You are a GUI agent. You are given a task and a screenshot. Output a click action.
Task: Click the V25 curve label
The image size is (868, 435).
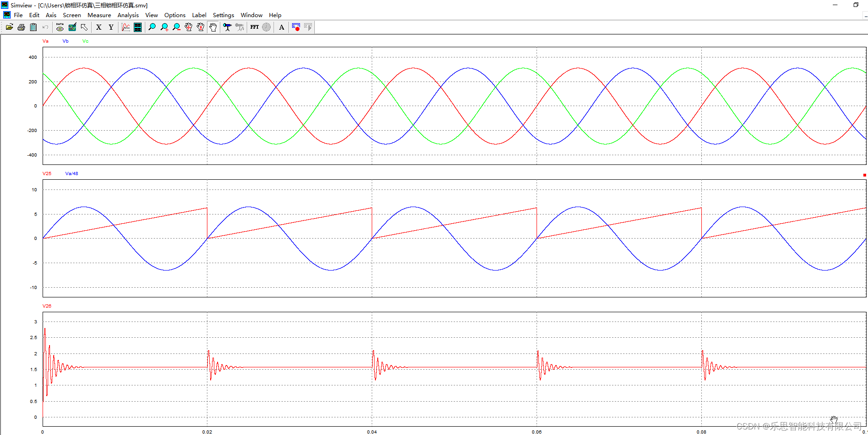[47, 174]
